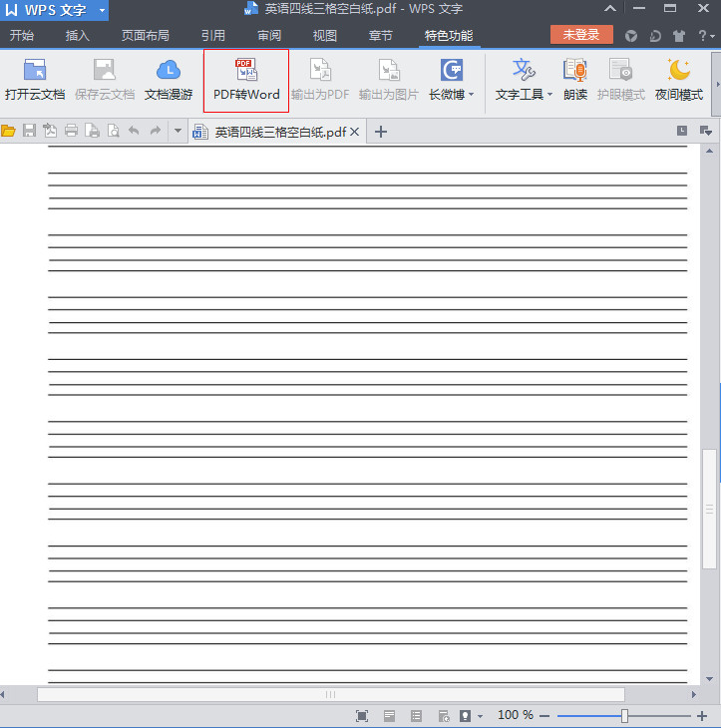Close the 英语四线三格空白纸.pdf tab
721x728 pixels.
tap(354, 132)
